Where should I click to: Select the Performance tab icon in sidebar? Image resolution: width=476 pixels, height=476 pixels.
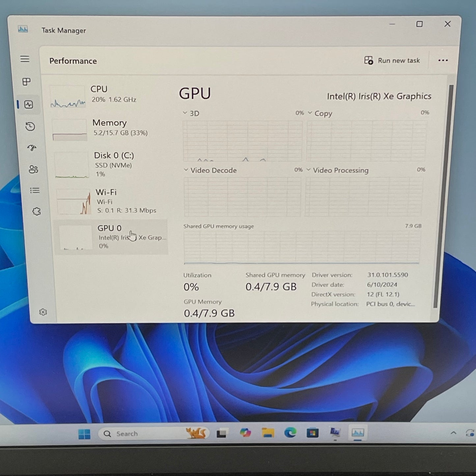pos(29,105)
